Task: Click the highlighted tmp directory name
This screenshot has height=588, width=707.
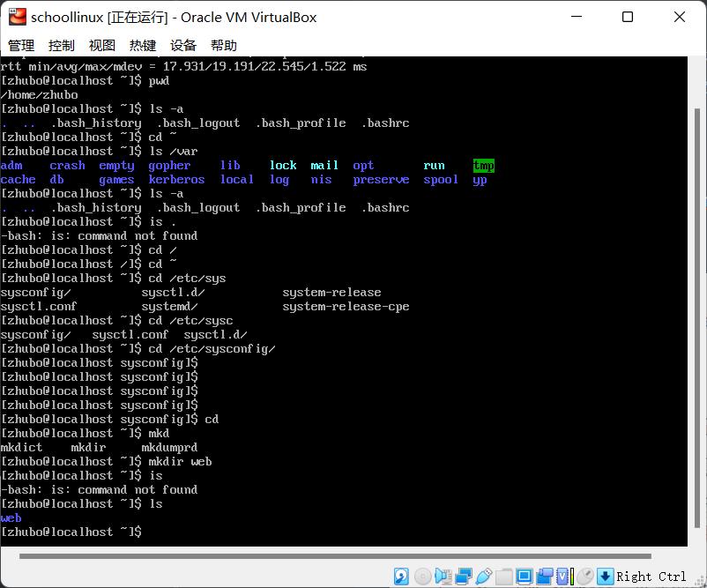Action: pos(483,166)
